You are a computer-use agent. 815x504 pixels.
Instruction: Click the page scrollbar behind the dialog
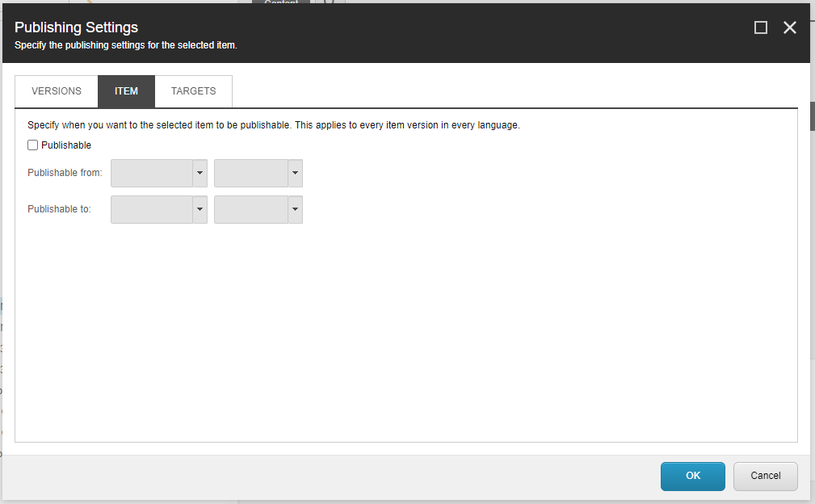pyautogui.click(x=813, y=116)
